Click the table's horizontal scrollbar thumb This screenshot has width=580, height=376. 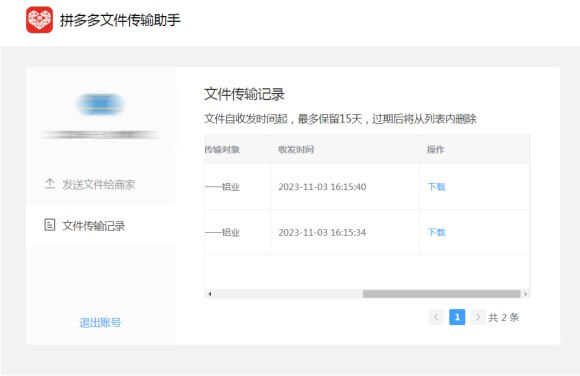[x=442, y=294]
